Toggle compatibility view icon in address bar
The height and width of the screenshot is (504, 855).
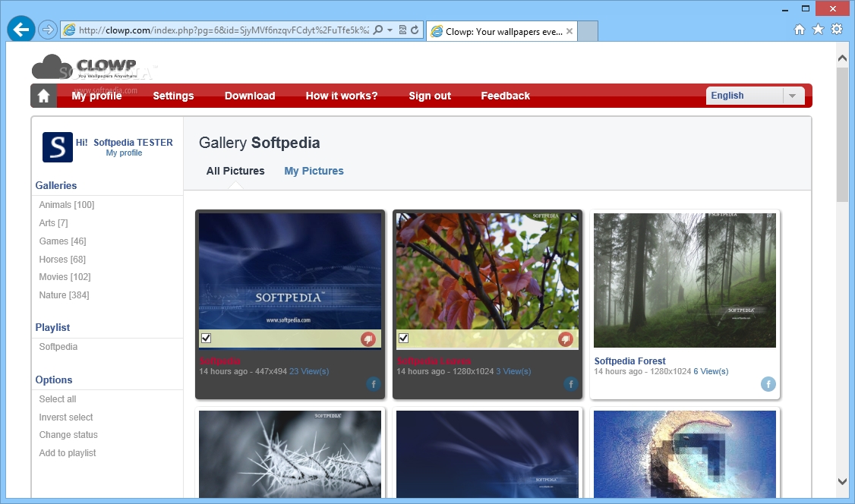pyautogui.click(x=402, y=30)
